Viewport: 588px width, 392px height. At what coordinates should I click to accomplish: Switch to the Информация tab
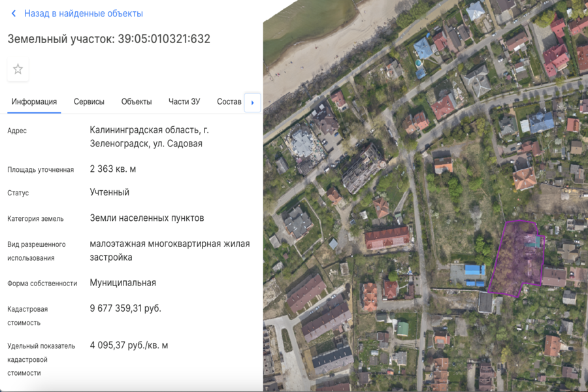(34, 102)
